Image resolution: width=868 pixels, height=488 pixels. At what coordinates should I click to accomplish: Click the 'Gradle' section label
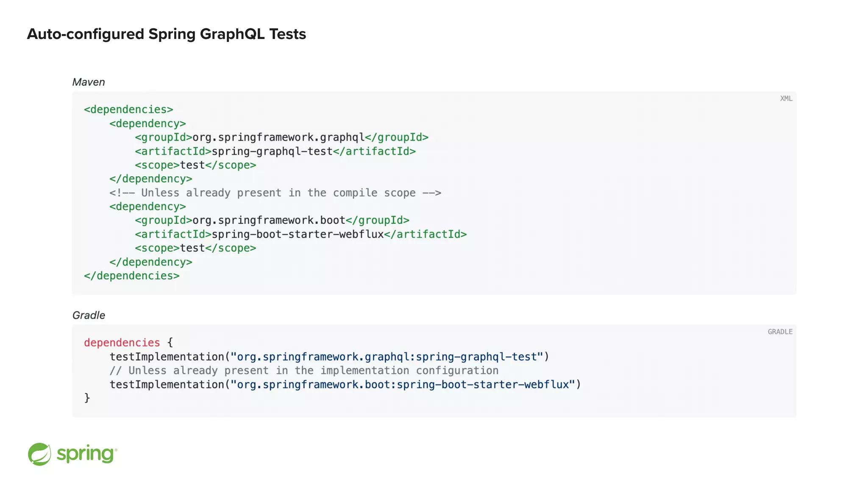[89, 315]
